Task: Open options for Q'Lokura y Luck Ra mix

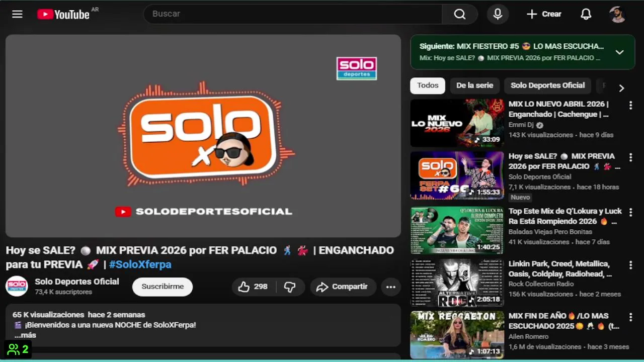Action: 630,212
